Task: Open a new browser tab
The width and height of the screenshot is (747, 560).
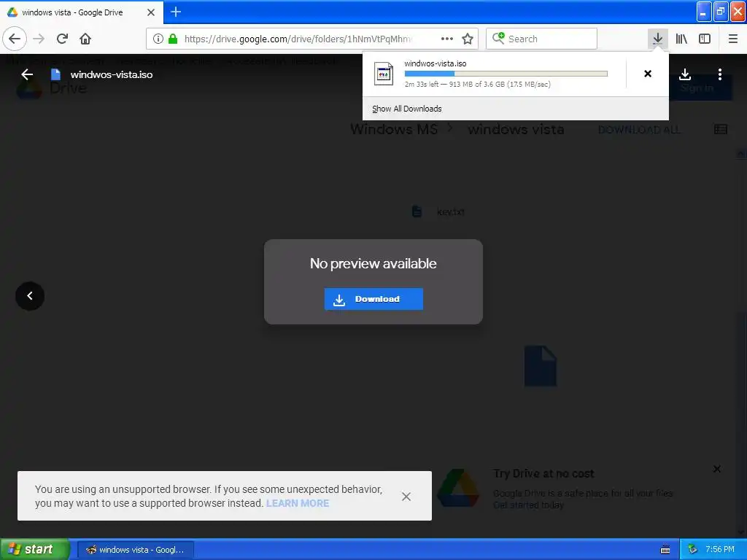Action: click(x=176, y=12)
